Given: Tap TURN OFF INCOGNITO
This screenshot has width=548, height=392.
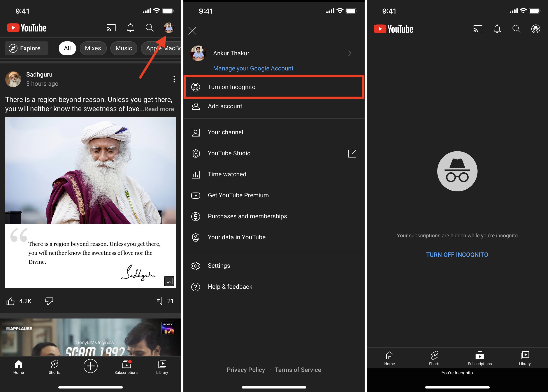Looking at the screenshot, I should tap(457, 255).
